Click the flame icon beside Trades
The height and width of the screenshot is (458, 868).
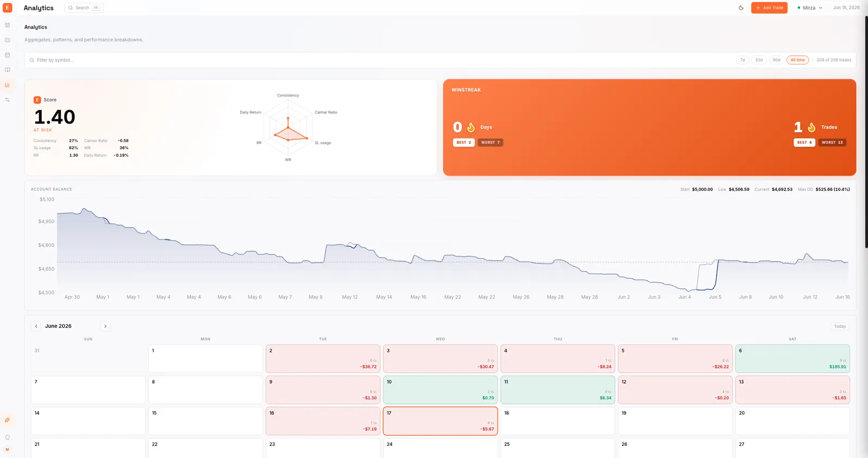(x=812, y=127)
